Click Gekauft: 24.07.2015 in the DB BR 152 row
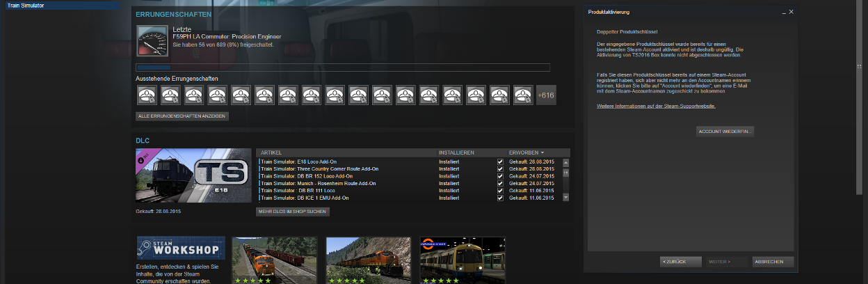This screenshot has width=868, height=284. click(532, 176)
